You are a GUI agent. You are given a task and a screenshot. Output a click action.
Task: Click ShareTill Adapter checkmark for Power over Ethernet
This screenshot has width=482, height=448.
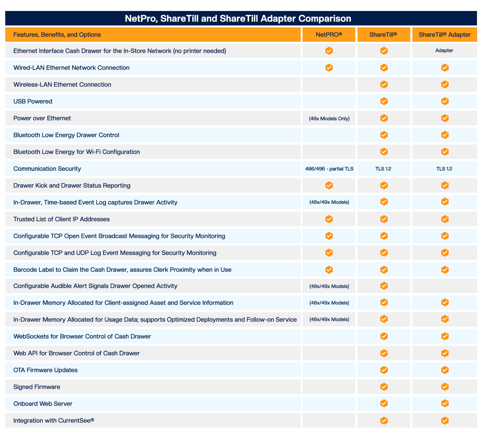[x=445, y=118]
